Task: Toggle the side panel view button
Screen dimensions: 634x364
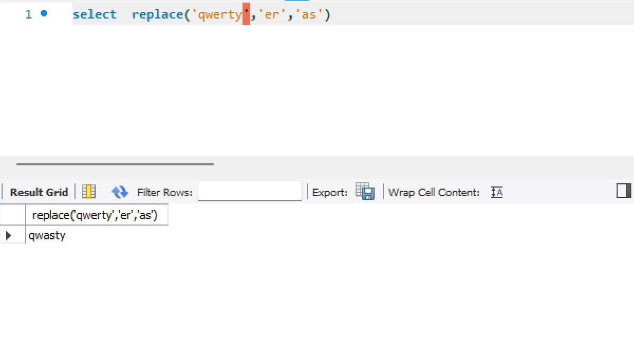Action: click(x=624, y=191)
